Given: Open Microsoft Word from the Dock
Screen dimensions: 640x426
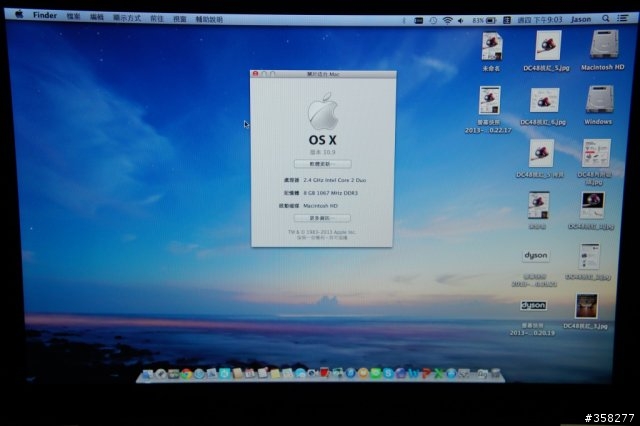Looking at the screenshot, I should [414, 373].
